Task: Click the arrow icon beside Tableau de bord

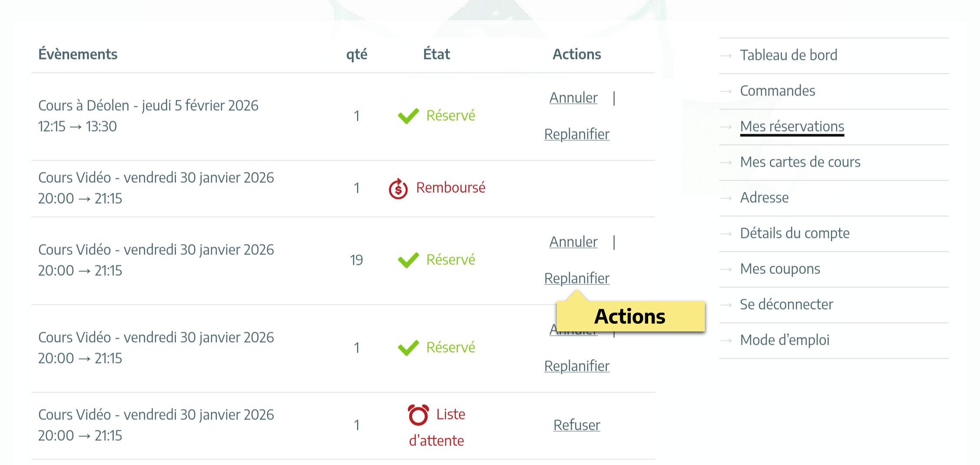Action: (726, 56)
